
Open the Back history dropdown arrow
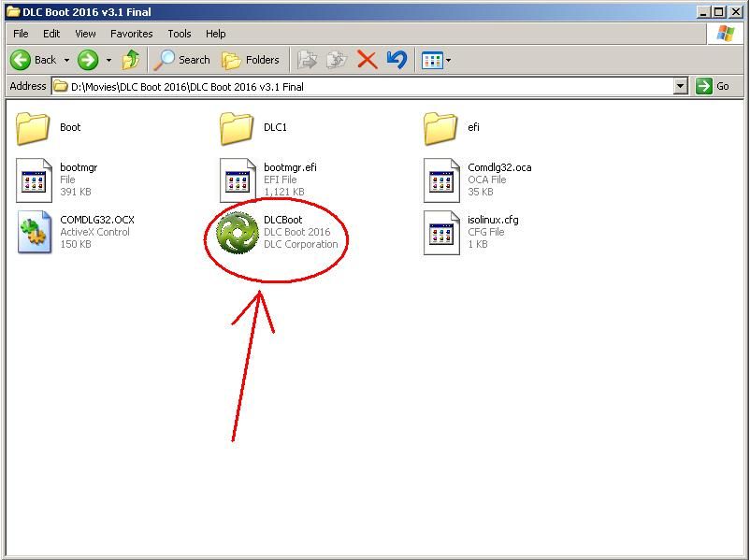[x=66, y=60]
